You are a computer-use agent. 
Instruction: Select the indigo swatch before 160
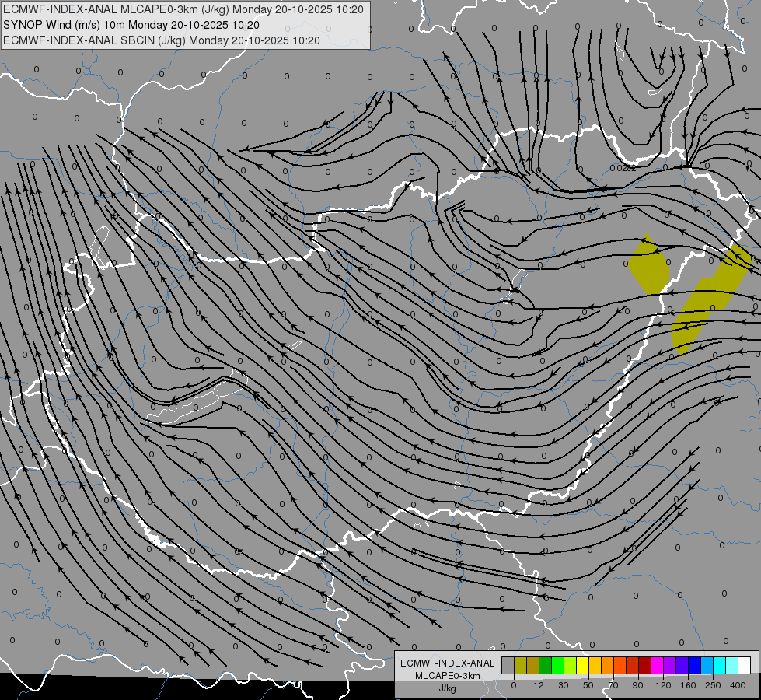pos(682,665)
